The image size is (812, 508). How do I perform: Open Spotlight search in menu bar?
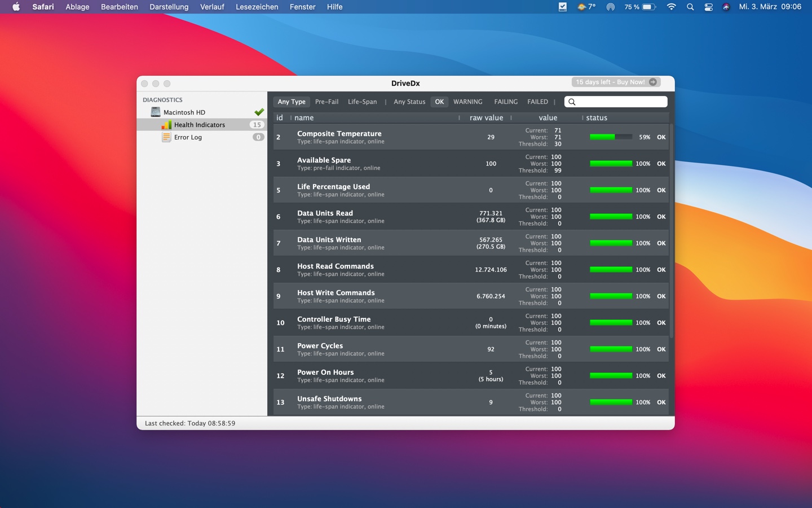point(690,7)
